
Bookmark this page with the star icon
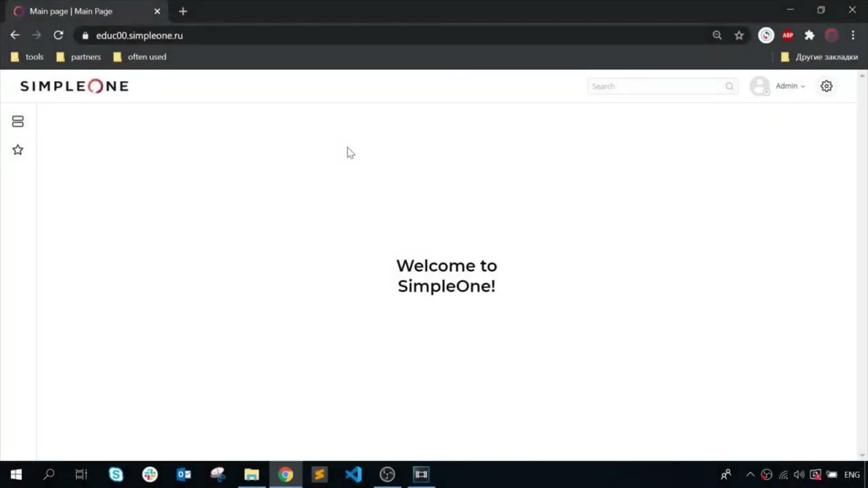(739, 35)
